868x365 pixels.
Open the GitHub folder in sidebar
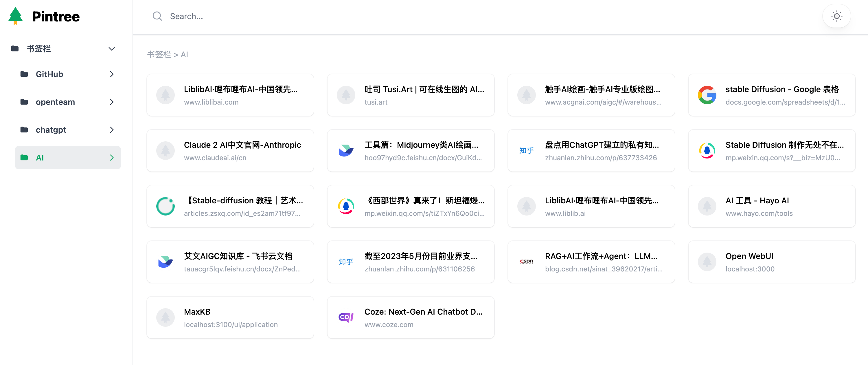click(49, 74)
